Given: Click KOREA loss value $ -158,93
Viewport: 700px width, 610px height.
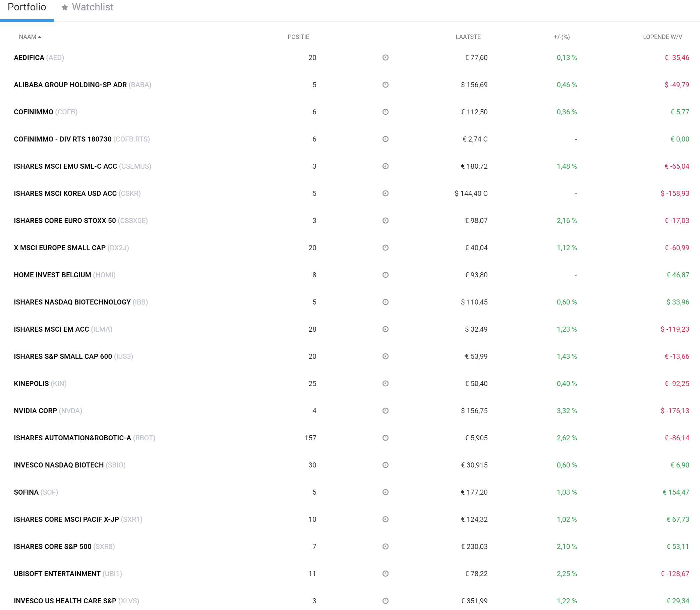Looking at the screenshot, I should [675, 193].
